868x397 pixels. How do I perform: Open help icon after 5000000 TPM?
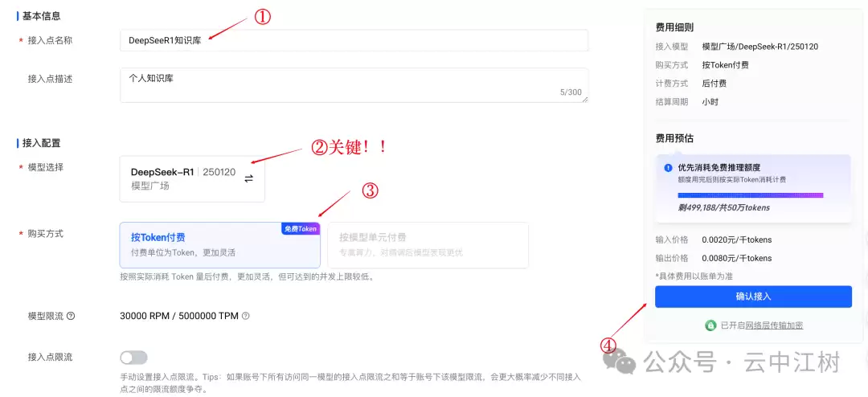pyautogui.click(x=246, y=316)
